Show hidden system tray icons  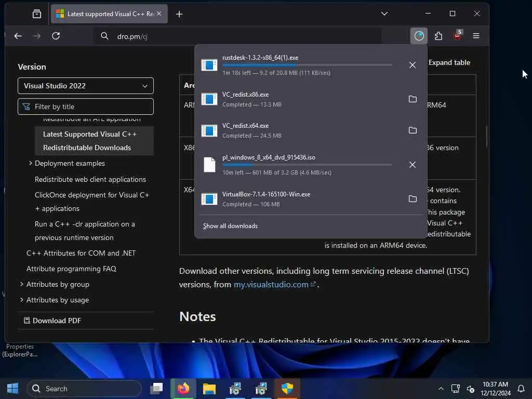(x=441, y=389)
